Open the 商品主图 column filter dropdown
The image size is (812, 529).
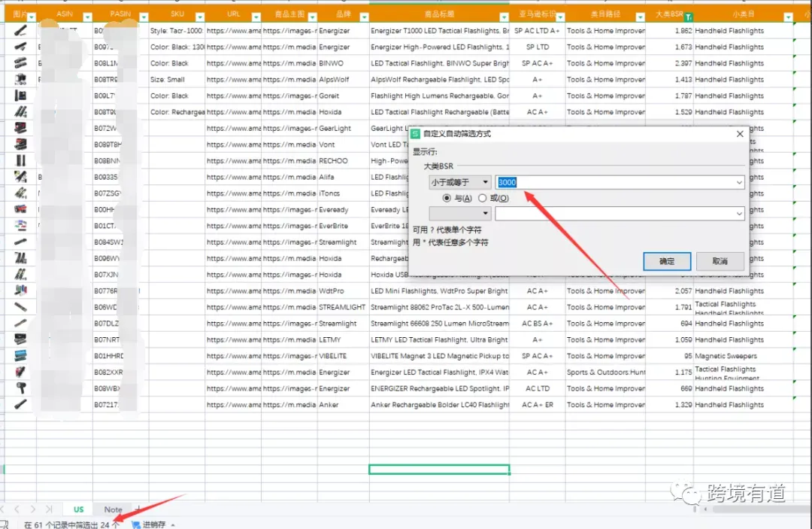point(312,17)
